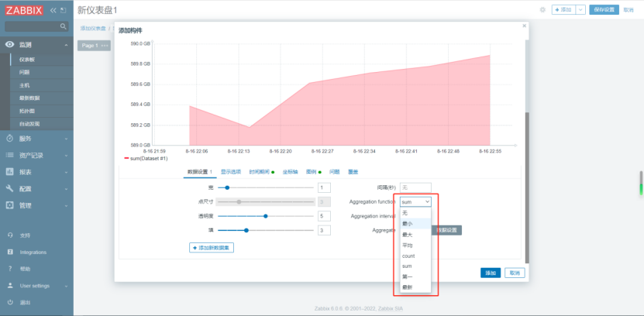644x316 pixels.
Task: Click the sidebar search box
Action: (36, 26)
